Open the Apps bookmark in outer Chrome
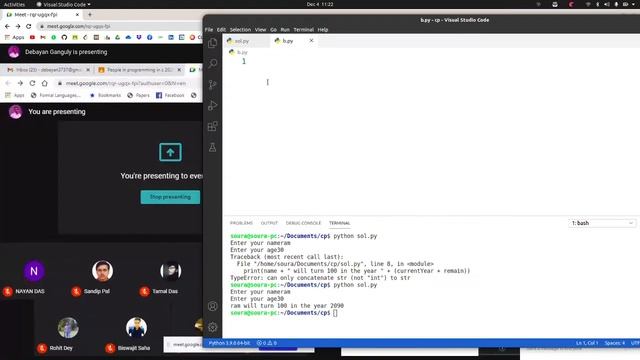Viewport: 640px width, 360px height. [15, 37]
